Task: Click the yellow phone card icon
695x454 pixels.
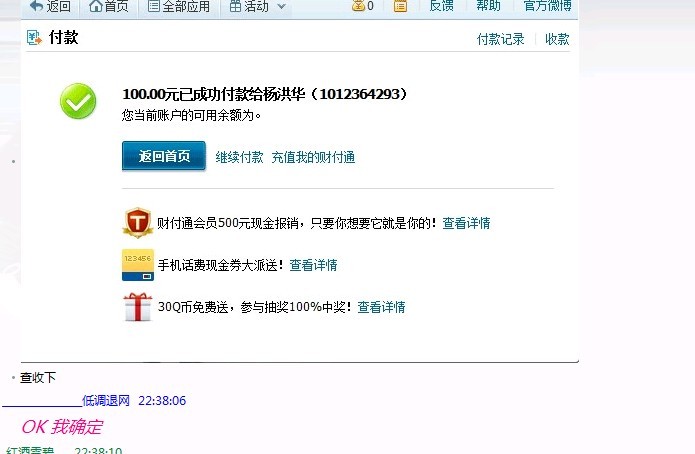Action: click(x=138, y=265)
